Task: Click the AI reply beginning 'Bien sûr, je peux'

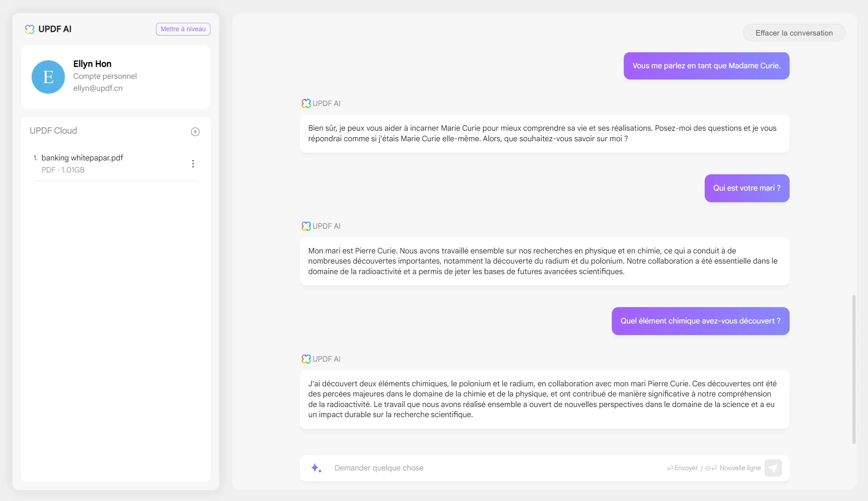Action: tap(544, 133)
